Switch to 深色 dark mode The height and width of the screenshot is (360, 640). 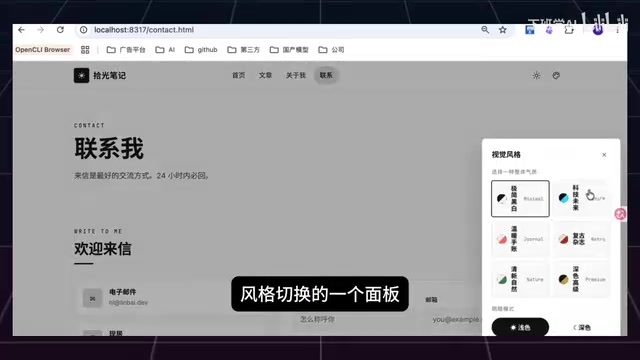click(x=581, y=327)
